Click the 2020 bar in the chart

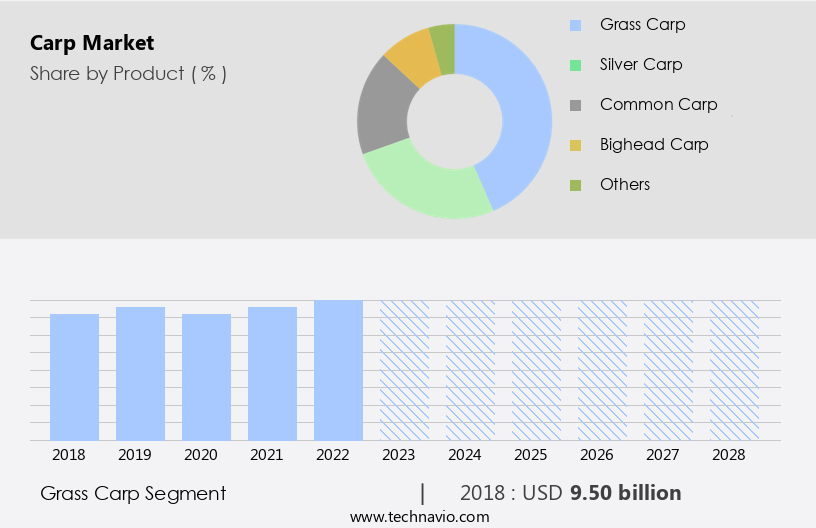pos(207,377)
